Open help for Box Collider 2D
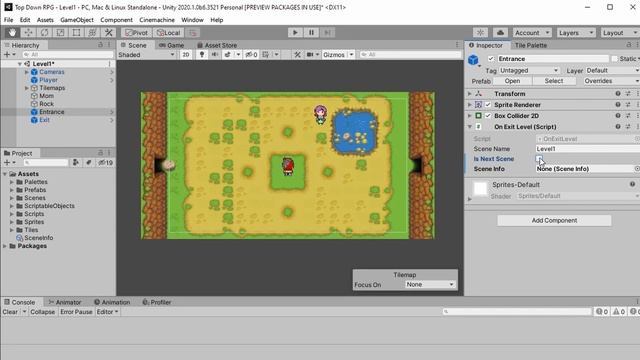The image size is (640, 360). coord(618,116)
